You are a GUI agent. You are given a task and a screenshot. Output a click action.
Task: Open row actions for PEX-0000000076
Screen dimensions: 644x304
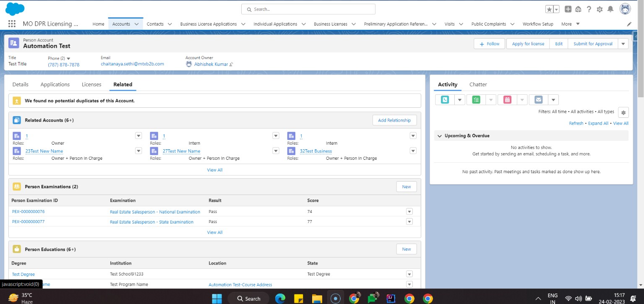[x=409, y=211]
